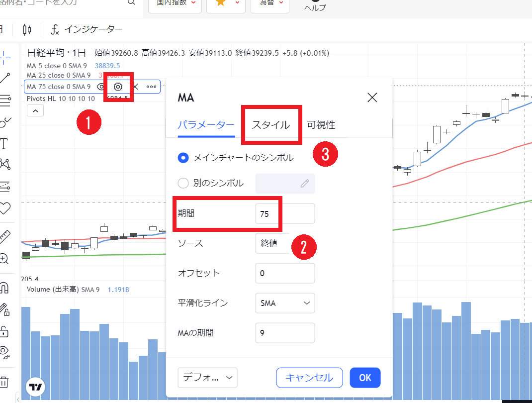
Task: Switch to the 可視性 tab
Action: 321,125
